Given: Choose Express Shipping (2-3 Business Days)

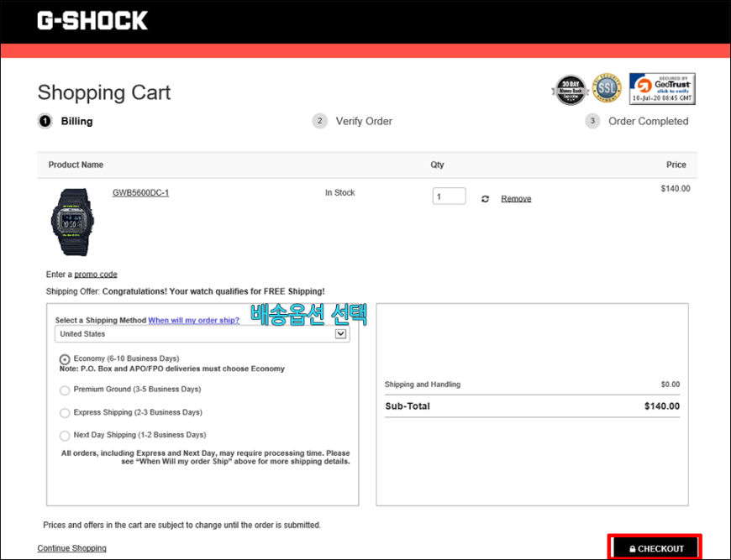Looking at the screenshot, I should pos(65,413).
